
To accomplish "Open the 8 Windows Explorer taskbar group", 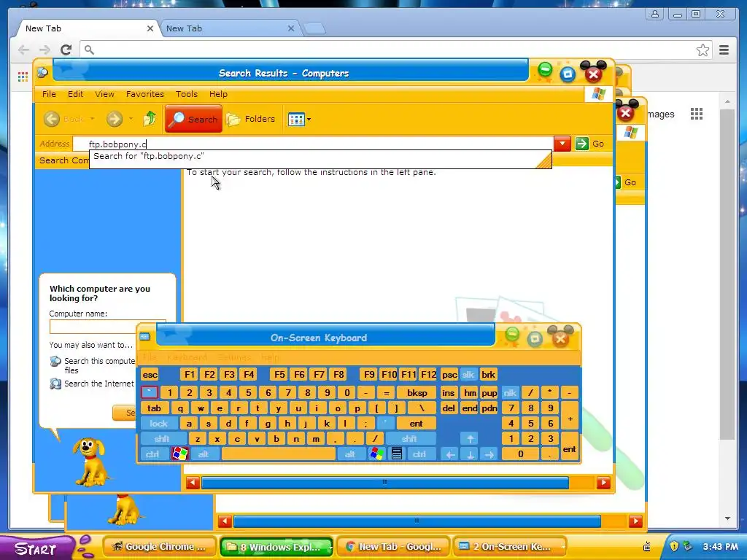I will click(x=276, y=547).
